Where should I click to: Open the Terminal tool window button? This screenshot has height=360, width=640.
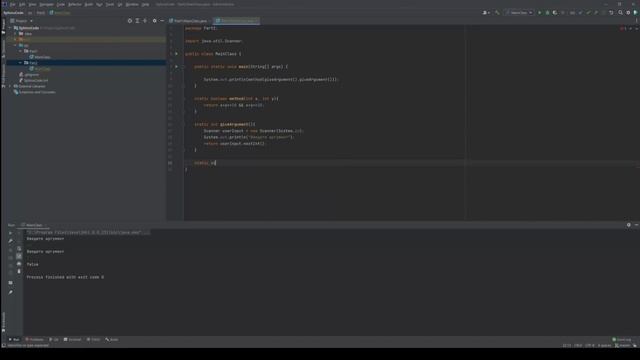coord(73,340)
